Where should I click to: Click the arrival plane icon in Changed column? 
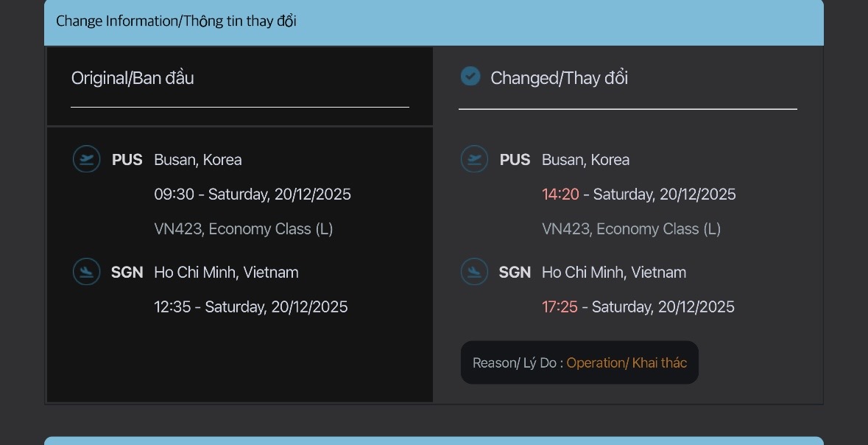coord(474,272)
